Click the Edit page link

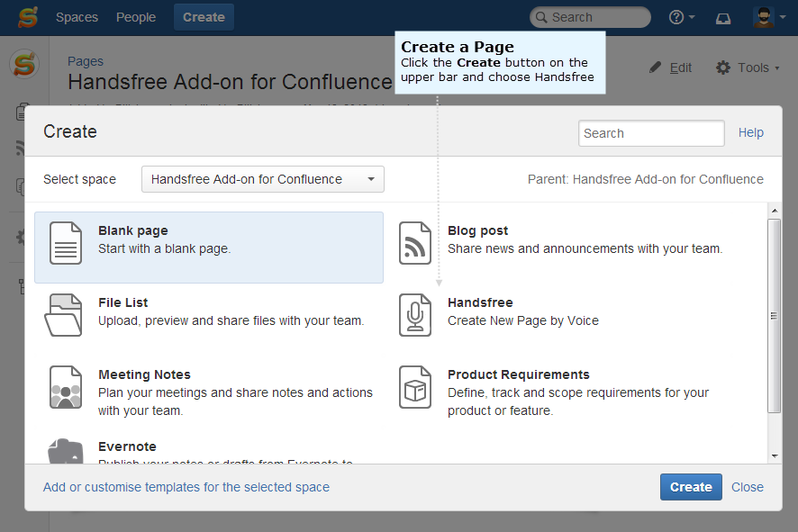[680, 68]
